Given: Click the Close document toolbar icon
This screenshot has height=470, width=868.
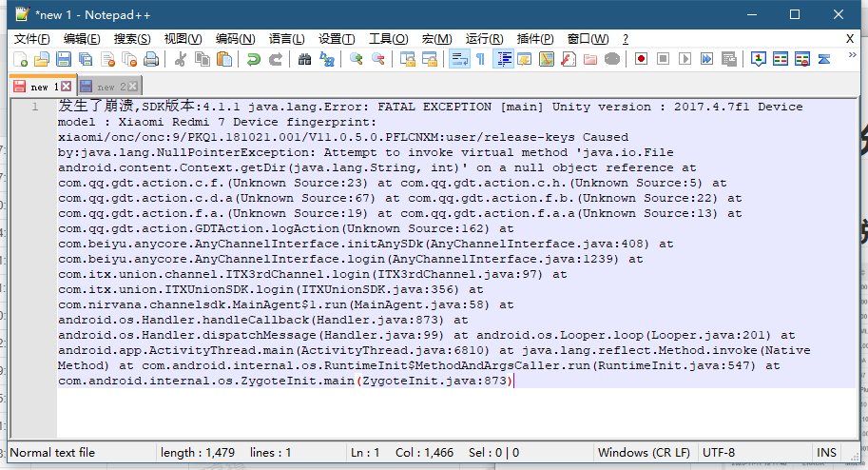Looking at the screenshot, I should tap(108, 59).
